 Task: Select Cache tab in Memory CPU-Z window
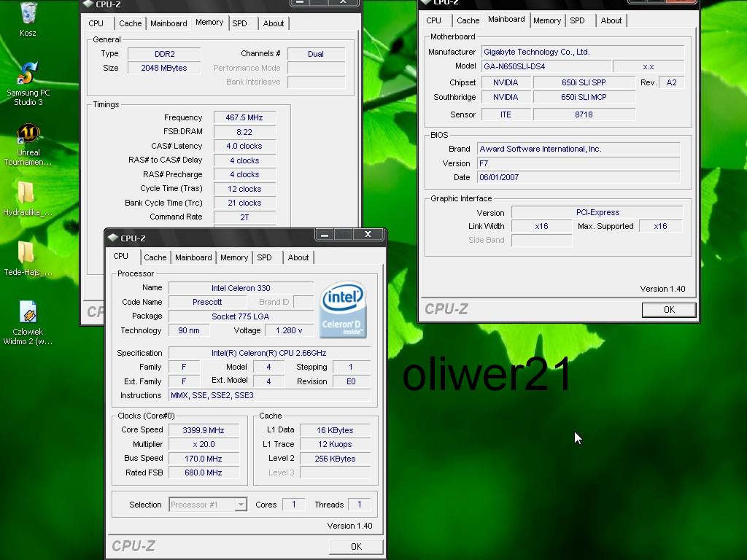(x=130, y=23)
